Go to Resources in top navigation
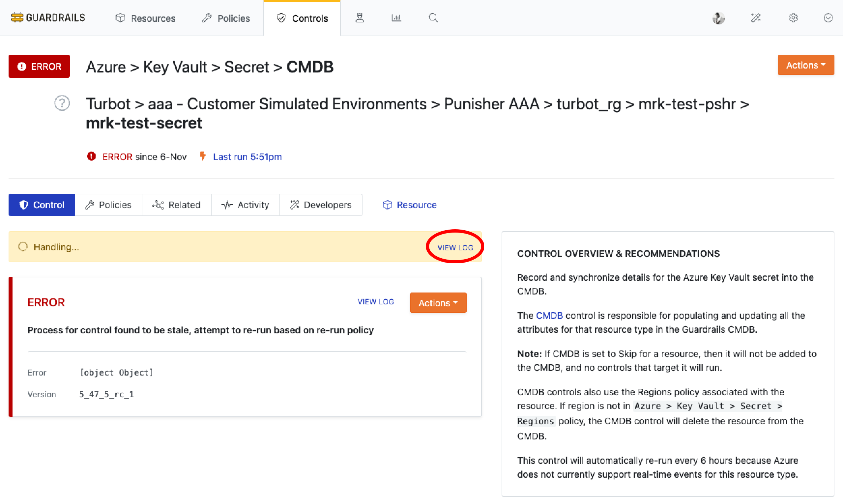 (x=145, y=18)
